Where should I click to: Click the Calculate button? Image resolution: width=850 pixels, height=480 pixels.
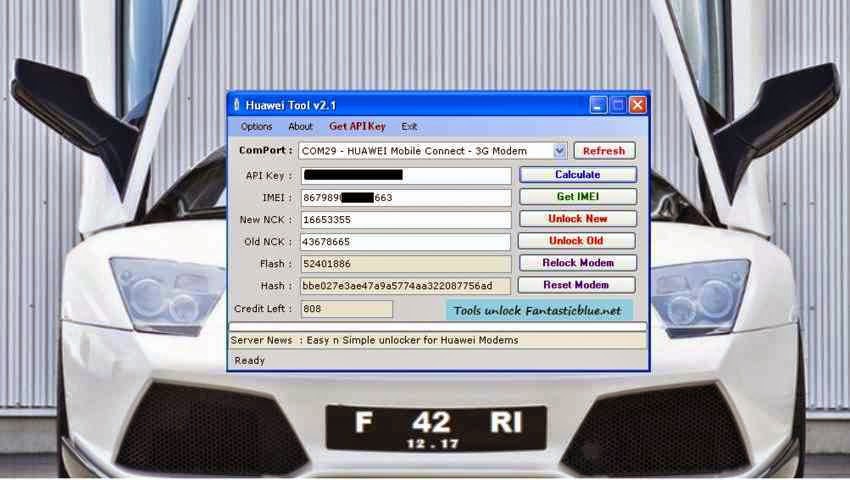click(577, 175)
